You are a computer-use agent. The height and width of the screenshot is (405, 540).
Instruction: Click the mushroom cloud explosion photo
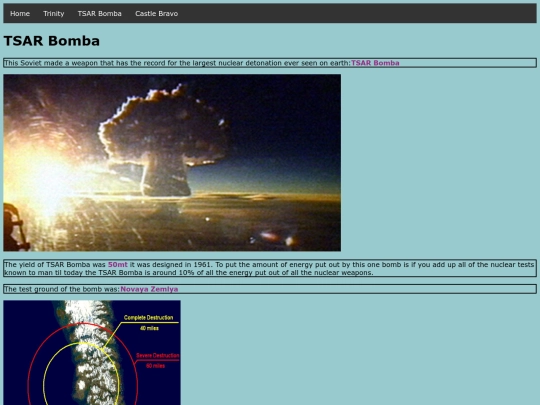[172, 163]
